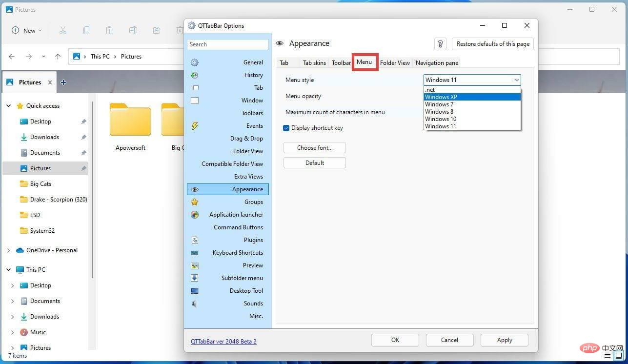Open Drag & Drop options page
Viewport: 628px width, 364px height.
tap(228, 139)
